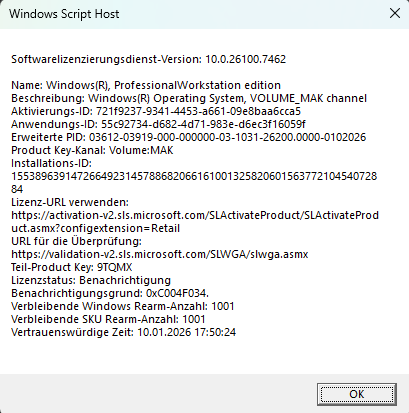Click the uct.asmx?configextension=Retail text
The image size is (409, 413).
(95, 228)
